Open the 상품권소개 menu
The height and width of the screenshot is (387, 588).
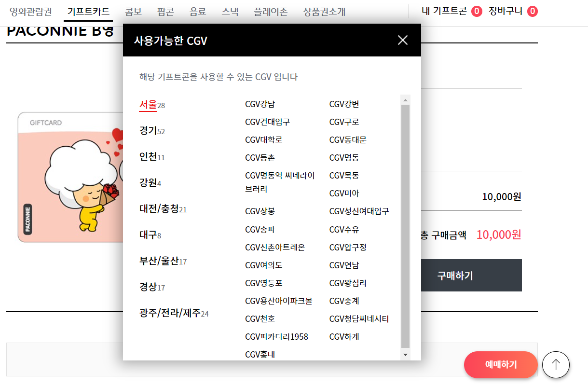pyautogui.click(x=324, y=12)
